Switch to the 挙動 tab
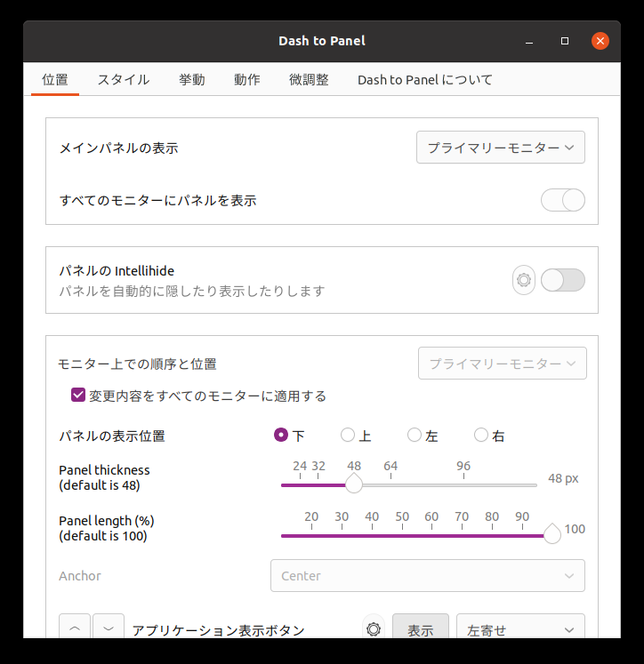Screen dimensions: 644x664 coord(192,80)
